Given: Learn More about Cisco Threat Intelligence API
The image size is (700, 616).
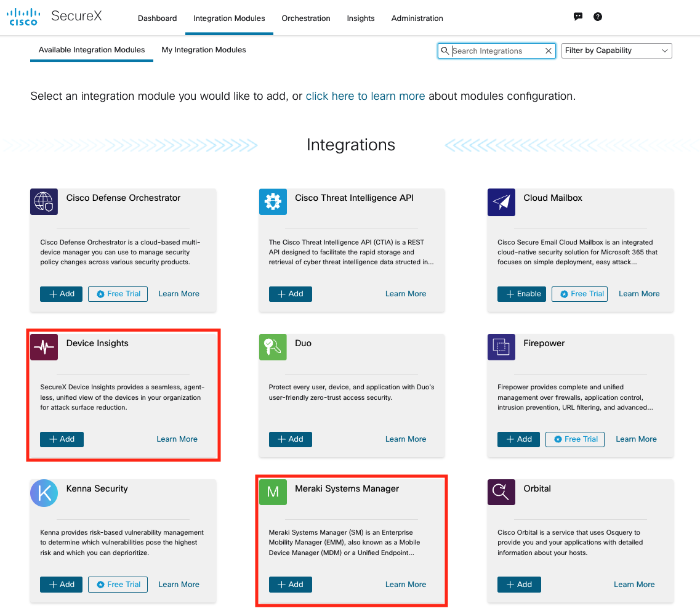Looking at the screenshot, I should 405,294.
